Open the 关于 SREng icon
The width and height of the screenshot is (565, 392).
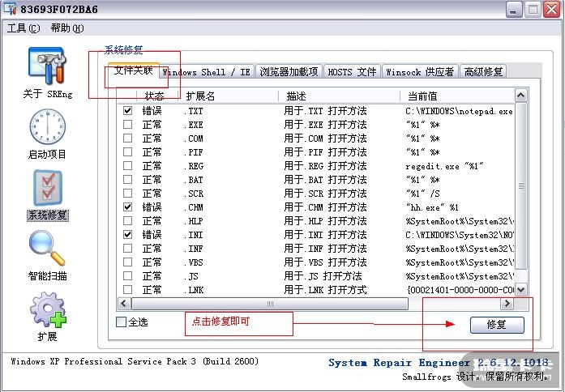coord(47,66)
